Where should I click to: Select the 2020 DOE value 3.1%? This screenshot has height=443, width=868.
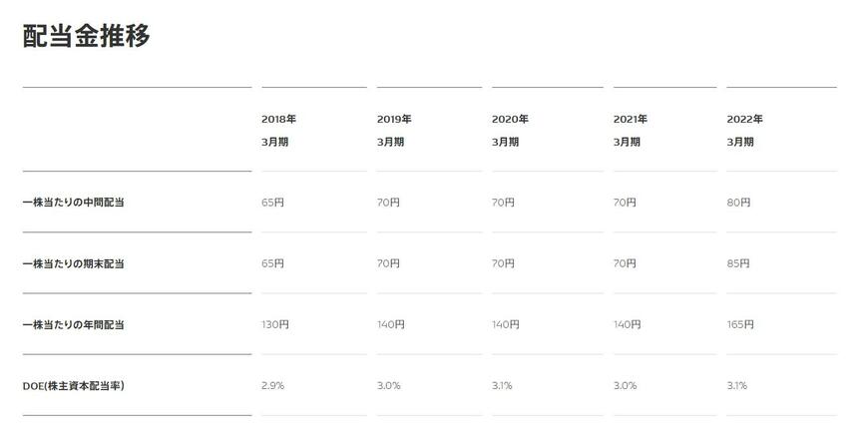point(503,386)
